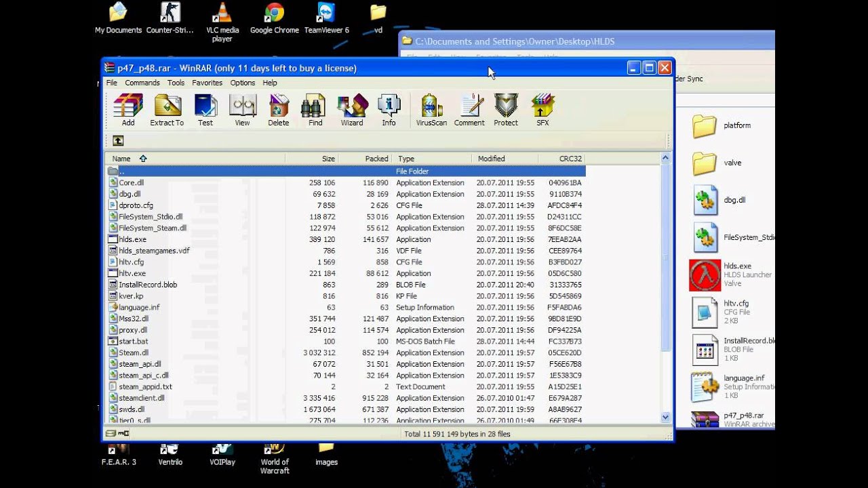This screenshot has height=488, width=868.
Task: Click the Find binoculars icon
Action: (315, 110)
